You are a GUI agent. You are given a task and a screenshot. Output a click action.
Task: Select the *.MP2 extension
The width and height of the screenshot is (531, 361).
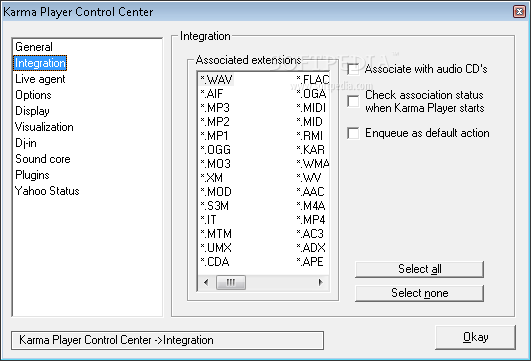point(215,122)
